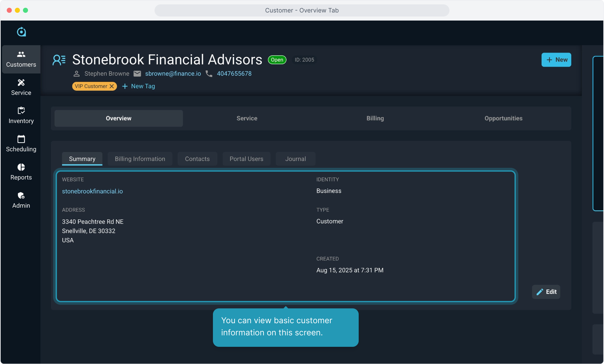604x364 pixels.
Task: Open Customers in the sidebar
Action: point(21,59)
